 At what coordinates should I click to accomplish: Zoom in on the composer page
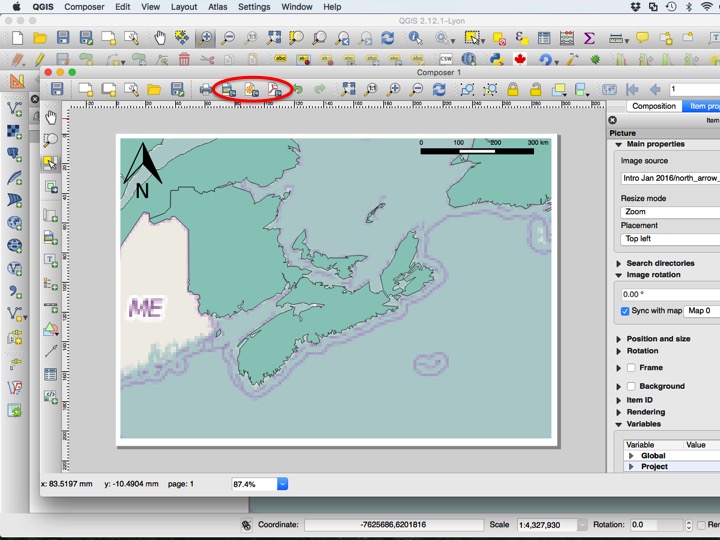[394, 89]
